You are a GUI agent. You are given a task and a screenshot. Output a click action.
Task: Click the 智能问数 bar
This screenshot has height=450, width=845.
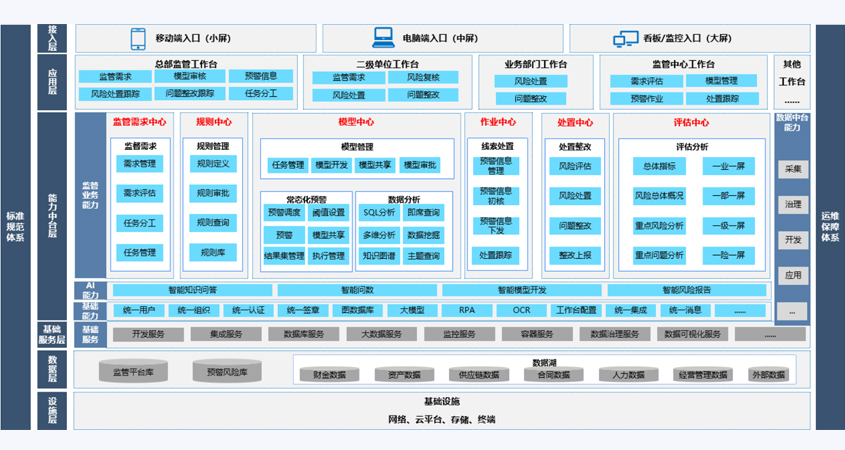click(x=357, y=290)
